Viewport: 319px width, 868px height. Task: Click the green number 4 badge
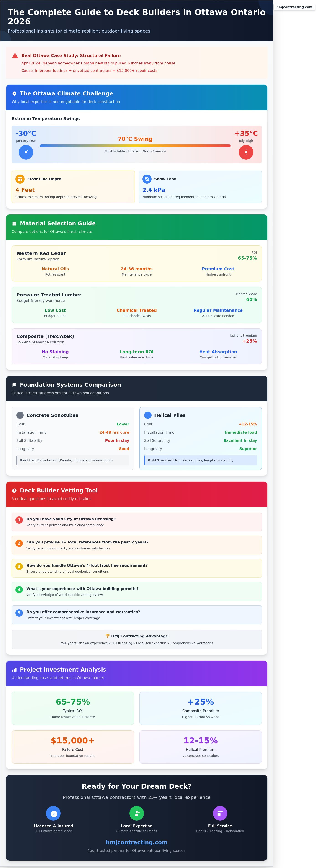click(x=19, y=590)
